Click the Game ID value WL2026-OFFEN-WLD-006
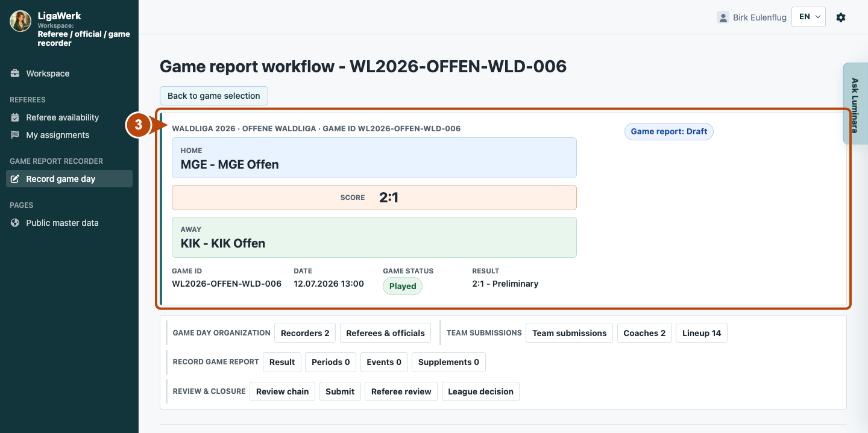This screenshot has width=868, height=433. click(x=227, y=284)
